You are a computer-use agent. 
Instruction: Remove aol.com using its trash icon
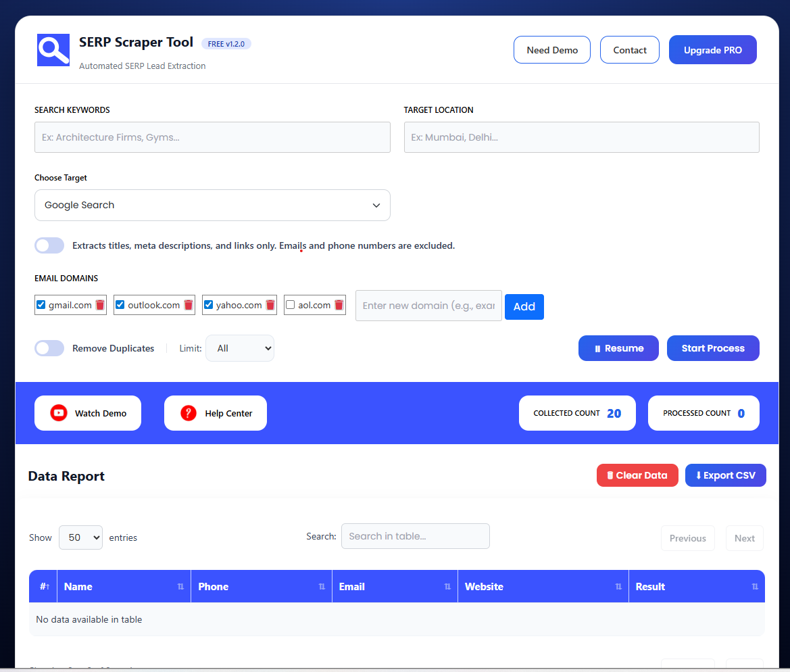(x=338, y=304)
